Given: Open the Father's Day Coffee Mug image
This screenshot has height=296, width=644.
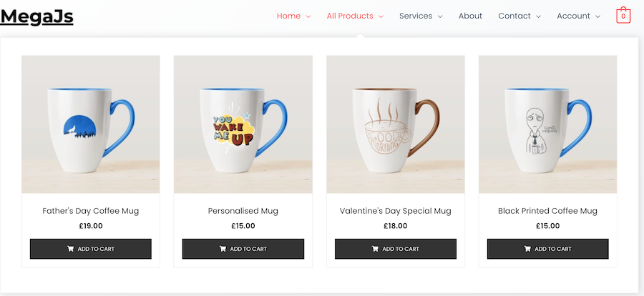Looking at the screenshot, I should 91,124.
